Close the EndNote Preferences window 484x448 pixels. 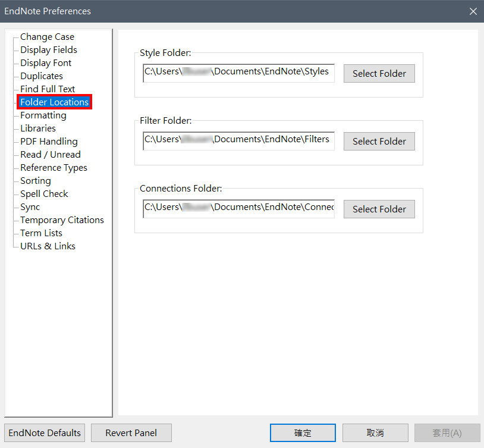[473, 11]
